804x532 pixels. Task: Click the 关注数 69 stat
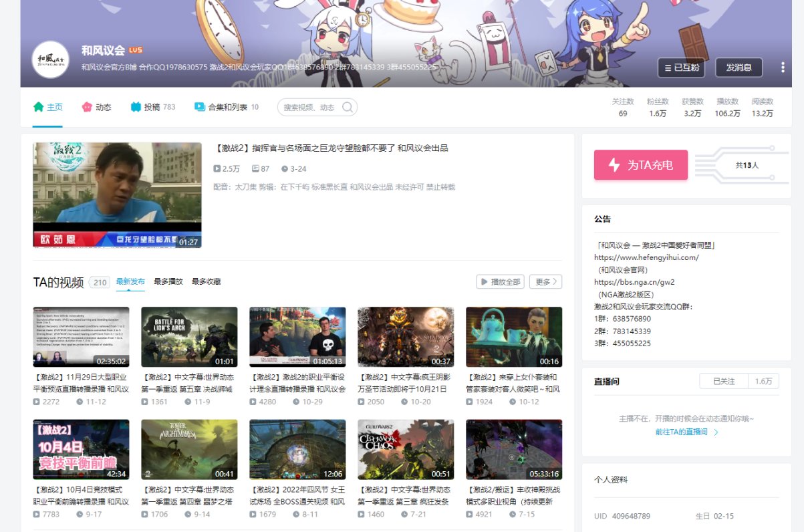(623, 107)
